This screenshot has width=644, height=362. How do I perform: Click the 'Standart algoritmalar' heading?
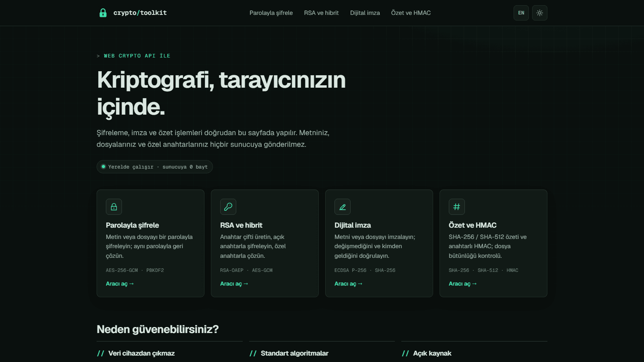(295, 353)
